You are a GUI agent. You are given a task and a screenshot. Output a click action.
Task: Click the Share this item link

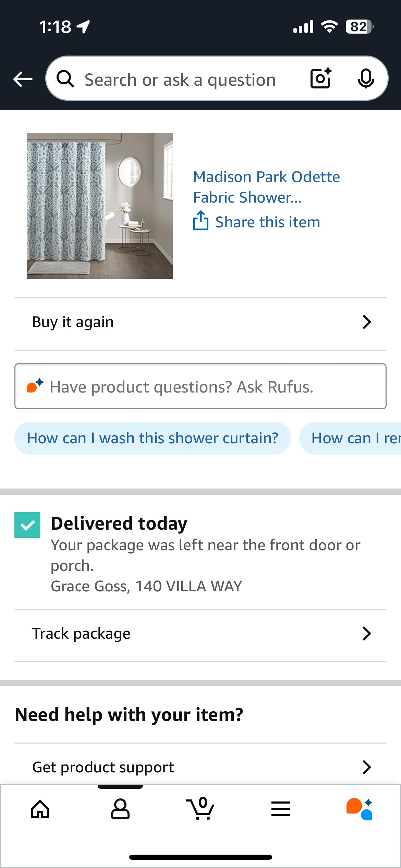click(x=268, y=222)
